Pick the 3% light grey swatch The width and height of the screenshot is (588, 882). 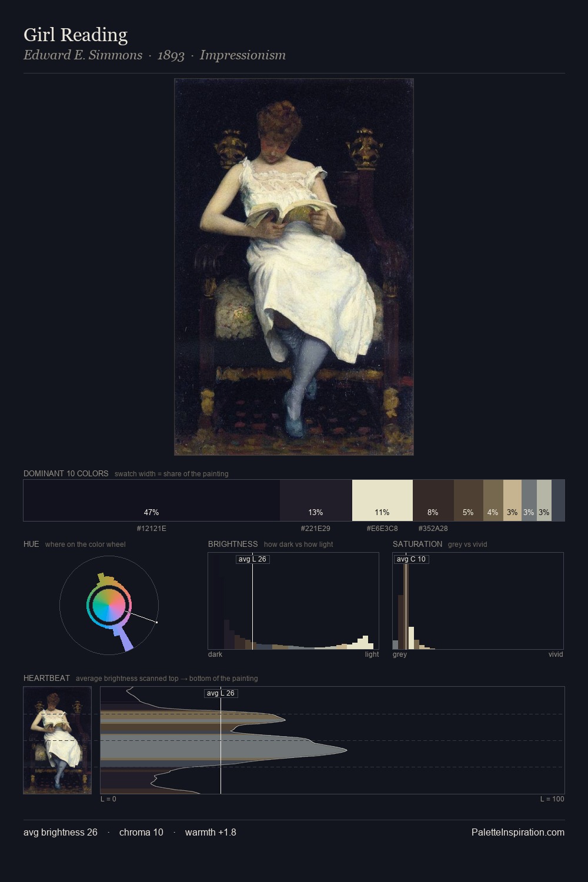(x=544, y=500)
